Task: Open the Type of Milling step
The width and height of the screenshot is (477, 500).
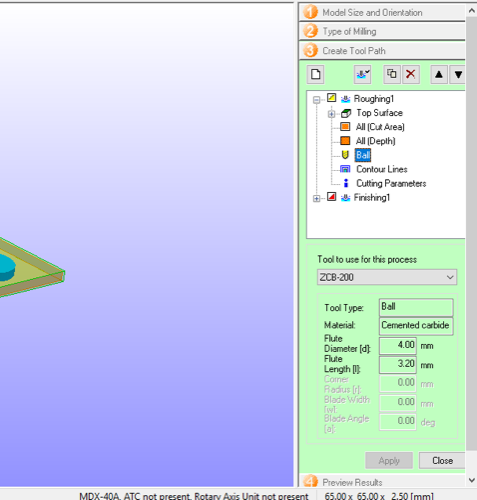Action: (382, 31)
